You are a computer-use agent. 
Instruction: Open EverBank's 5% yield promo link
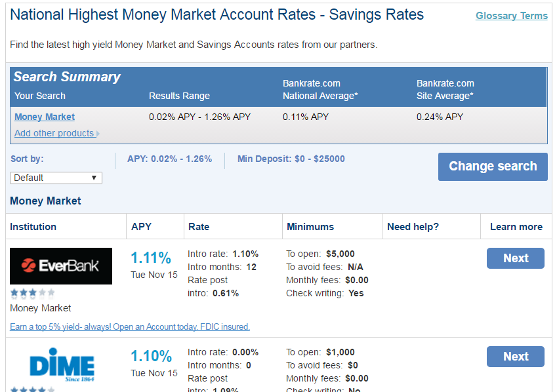[x=130, y=326]
